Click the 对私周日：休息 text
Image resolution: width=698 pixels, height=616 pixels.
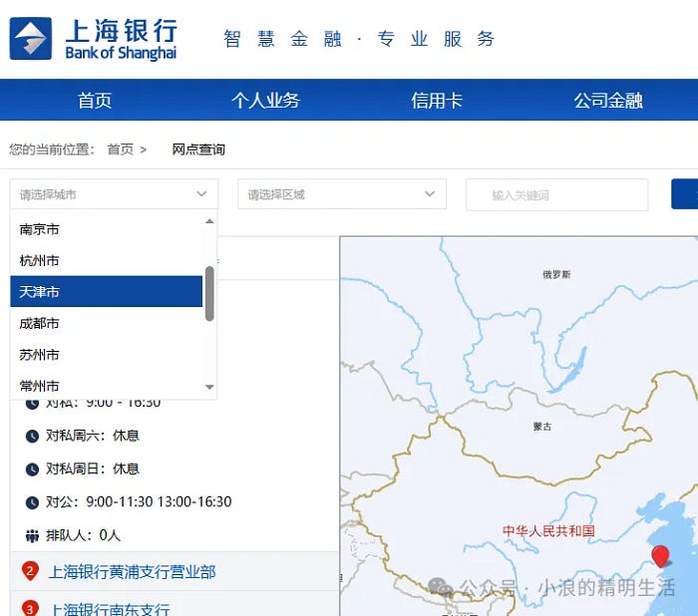(x=93, y=468)
